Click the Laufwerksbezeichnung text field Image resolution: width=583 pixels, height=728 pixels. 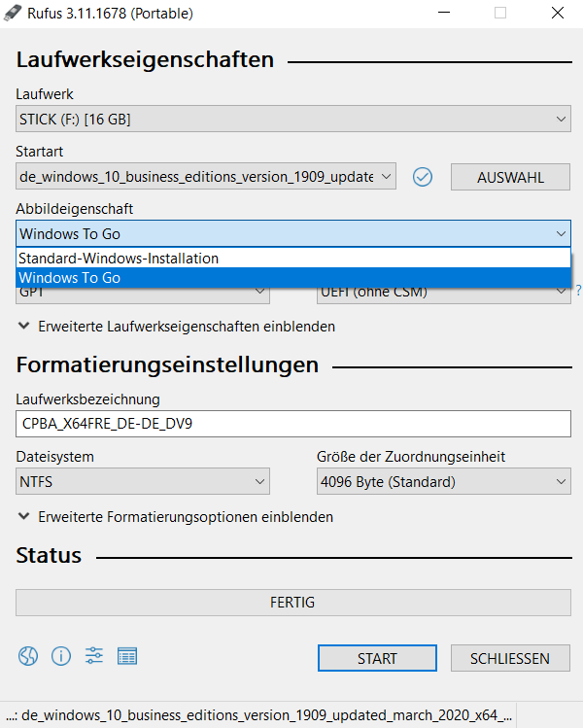pyautogui.click(x=293, y=424)
